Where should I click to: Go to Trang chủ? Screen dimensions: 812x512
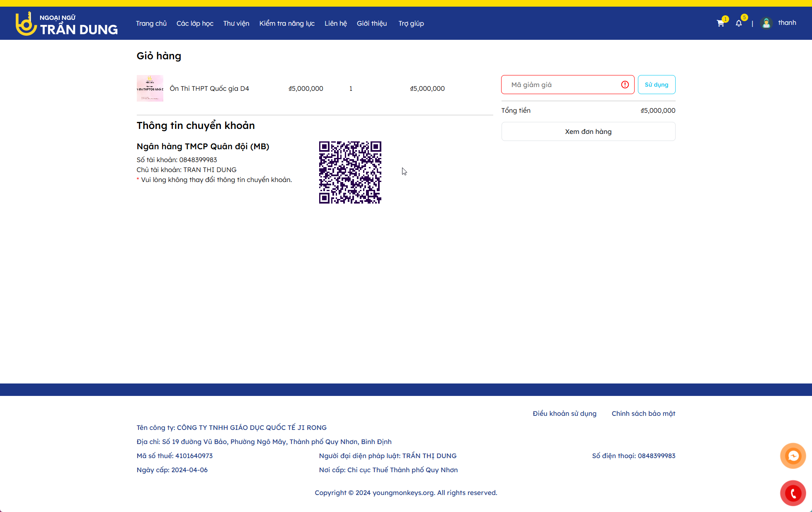coord(151,23)
